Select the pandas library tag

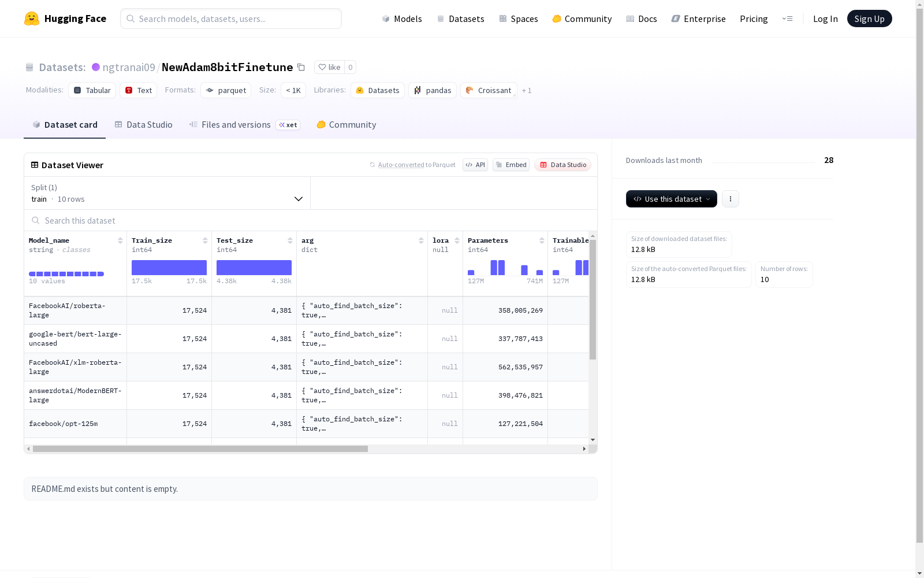coord(433,90)
